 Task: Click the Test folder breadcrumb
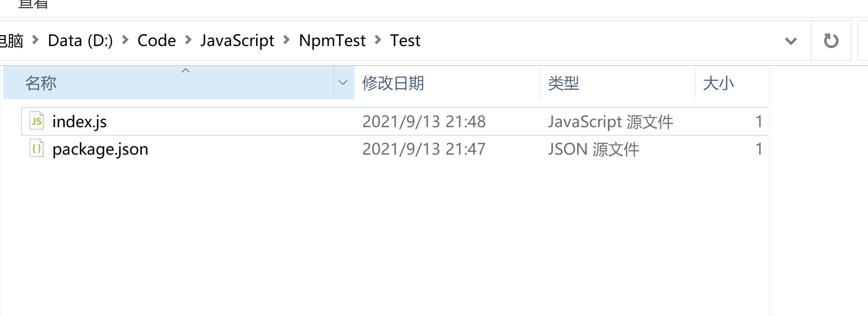point(405,40)
